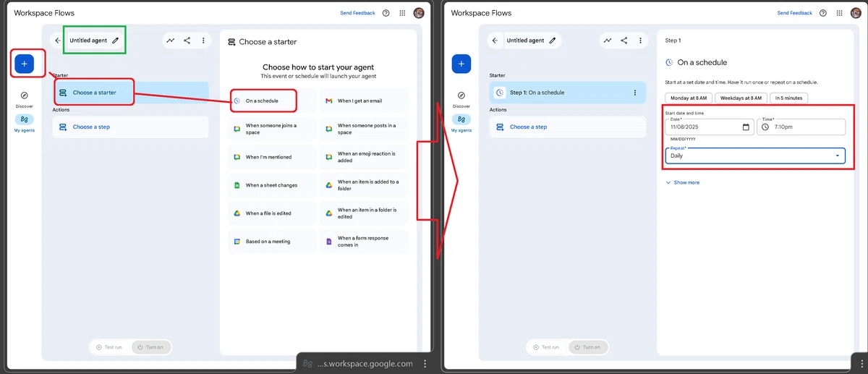Click the back arrow next to Untitled agent in the right panel
Screen dimensions: 868x374
click(x=495, y=41)
